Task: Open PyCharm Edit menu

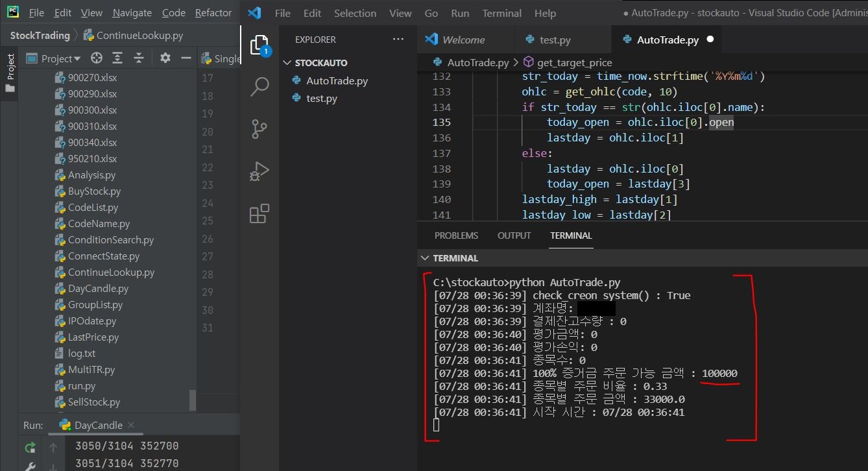Action: (63, 13)
